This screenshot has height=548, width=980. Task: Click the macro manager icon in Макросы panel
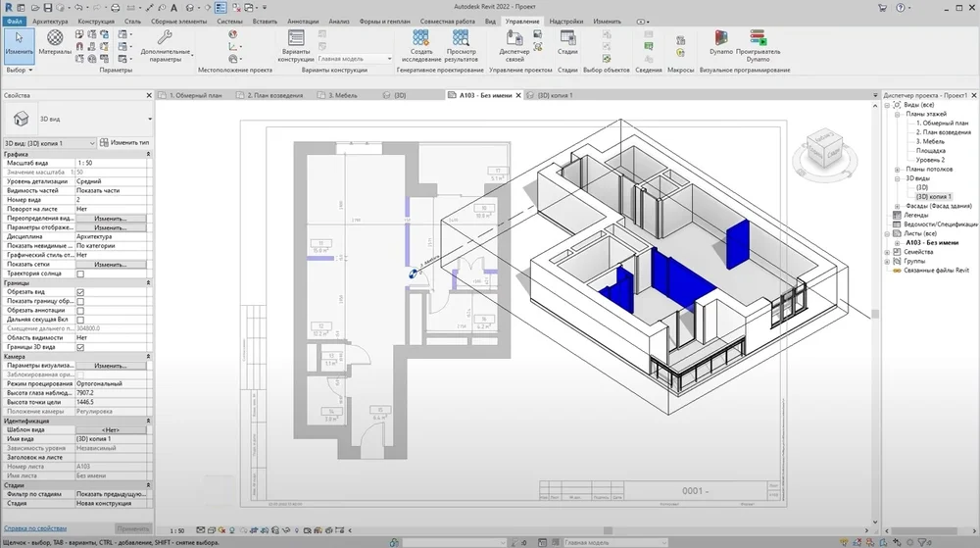680,40
